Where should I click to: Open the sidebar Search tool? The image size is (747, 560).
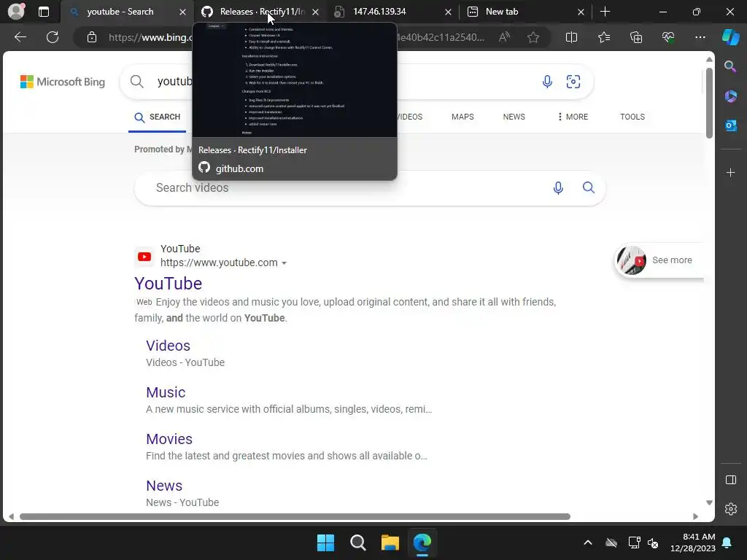coord(730,66)
